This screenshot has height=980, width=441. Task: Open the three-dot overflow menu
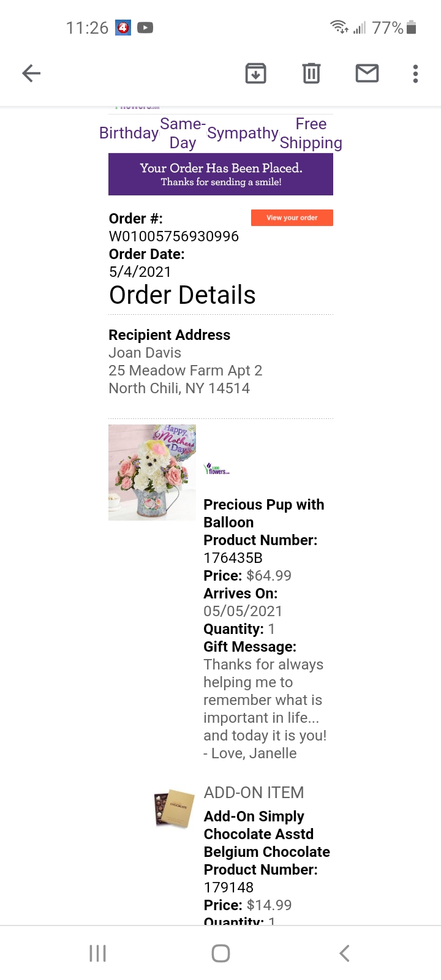coord(415,73)
